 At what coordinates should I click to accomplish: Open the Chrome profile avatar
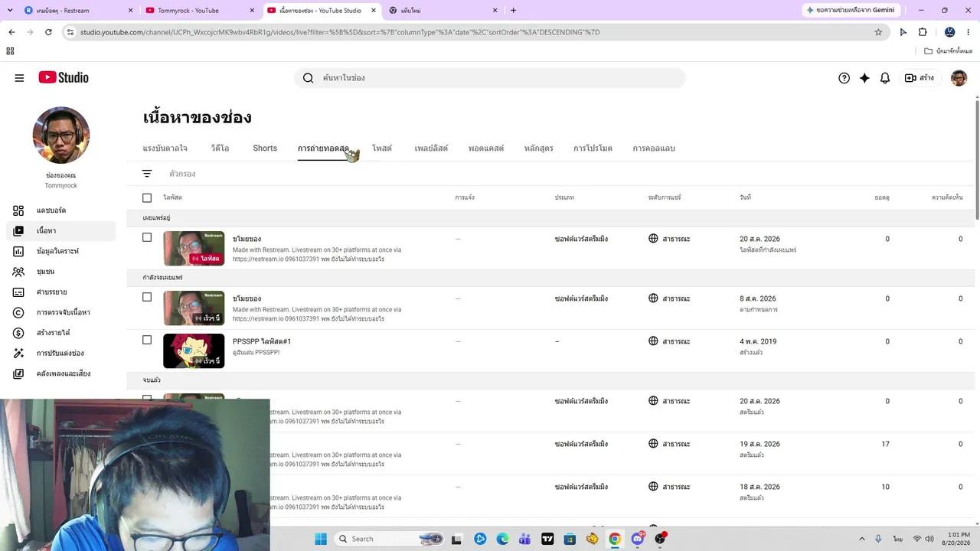point(950,32)
